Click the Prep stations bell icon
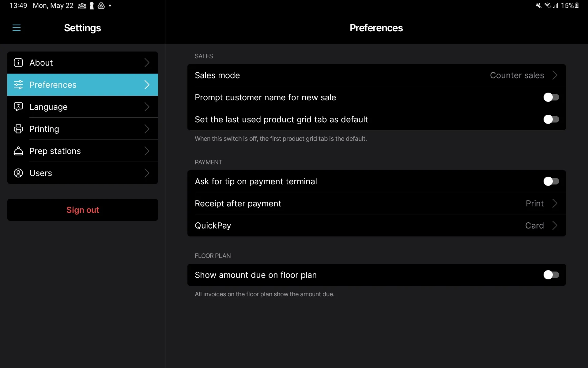588x368 pixels. click(18, 151)
